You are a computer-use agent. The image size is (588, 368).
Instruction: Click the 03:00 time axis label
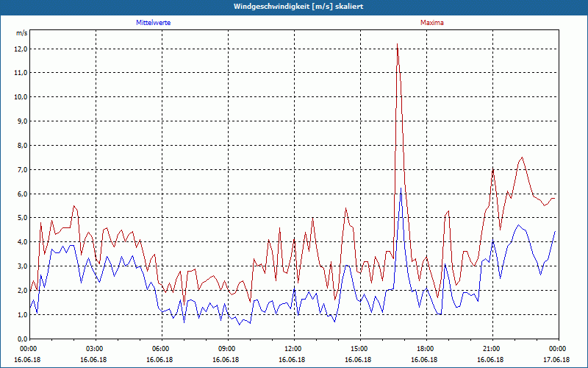96,349
